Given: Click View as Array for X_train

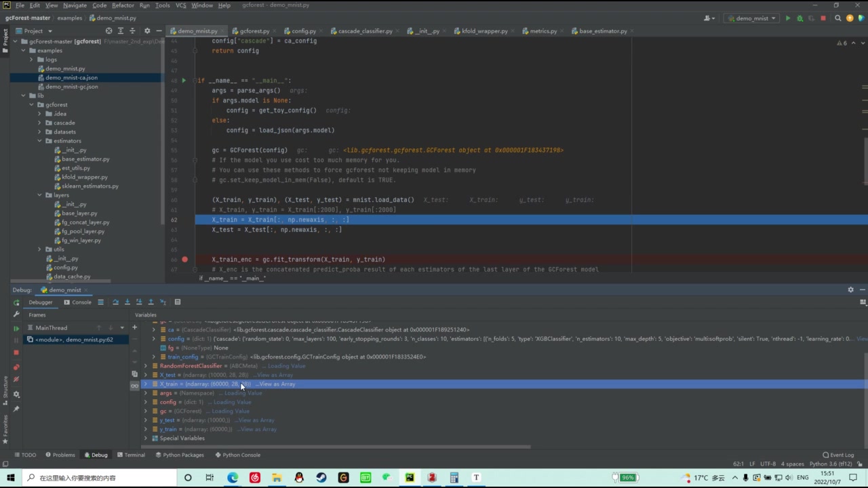Looking at the screenshot, I should pos(277,384).
